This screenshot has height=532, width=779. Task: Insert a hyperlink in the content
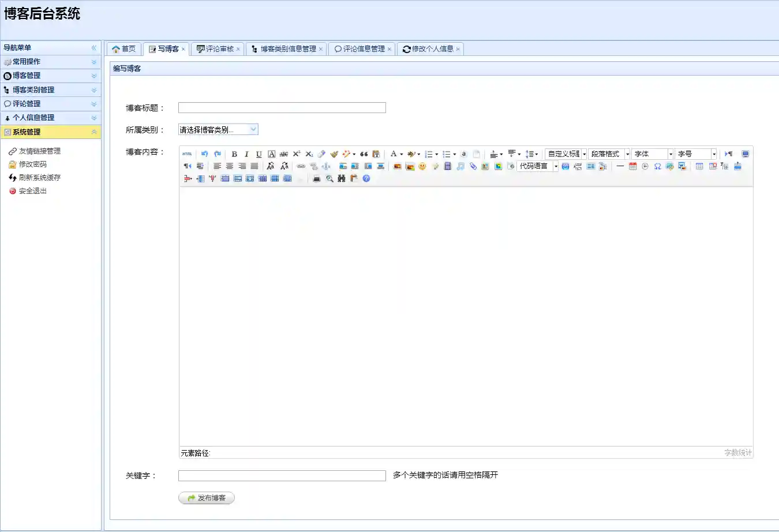tap(300, 166)
